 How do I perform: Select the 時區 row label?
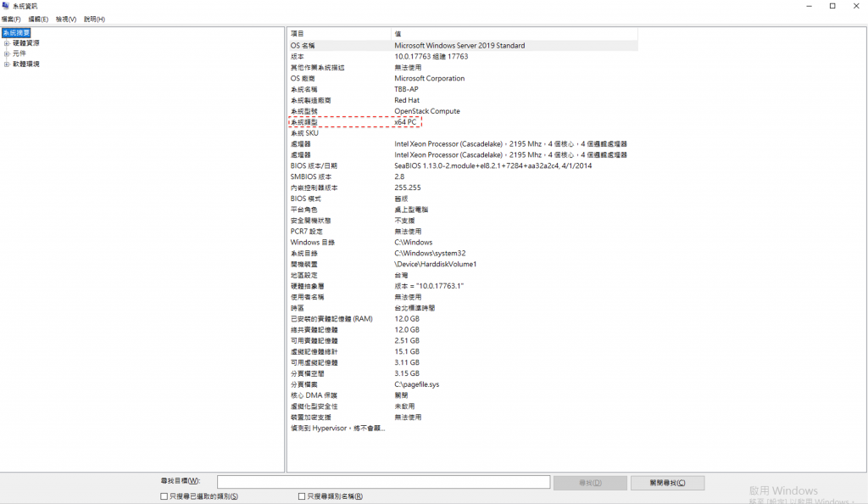298,308
